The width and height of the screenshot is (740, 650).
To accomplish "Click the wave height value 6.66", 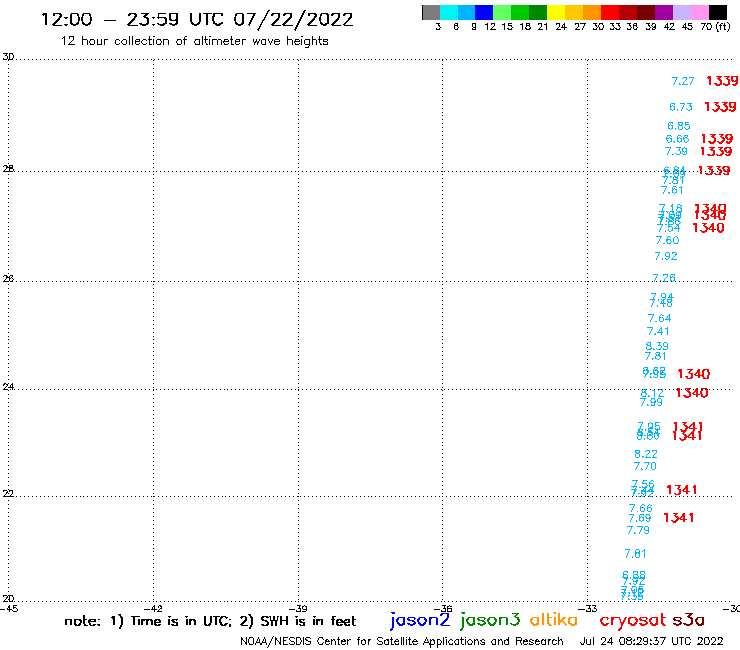I will 677,139.
